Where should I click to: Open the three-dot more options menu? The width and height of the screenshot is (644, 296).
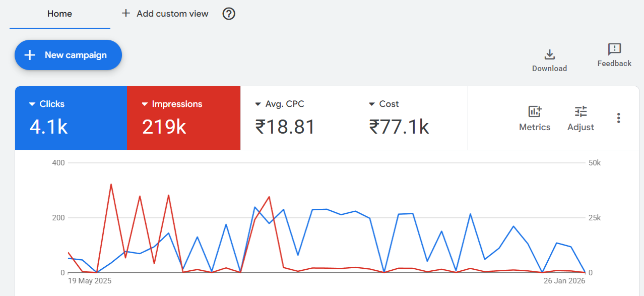618,118
